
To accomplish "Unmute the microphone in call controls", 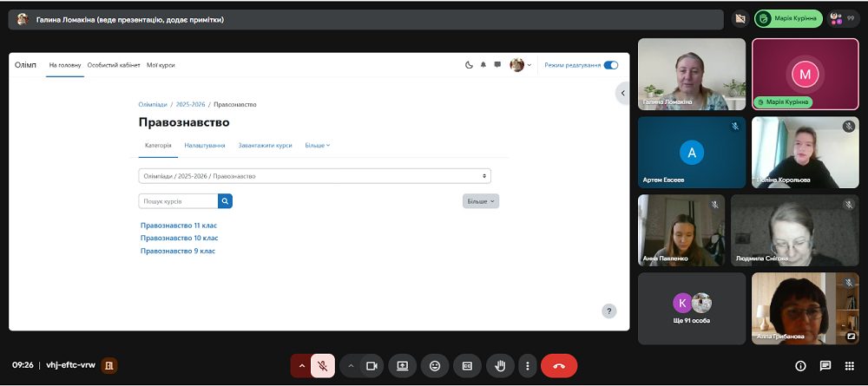I will click(323, 365).
